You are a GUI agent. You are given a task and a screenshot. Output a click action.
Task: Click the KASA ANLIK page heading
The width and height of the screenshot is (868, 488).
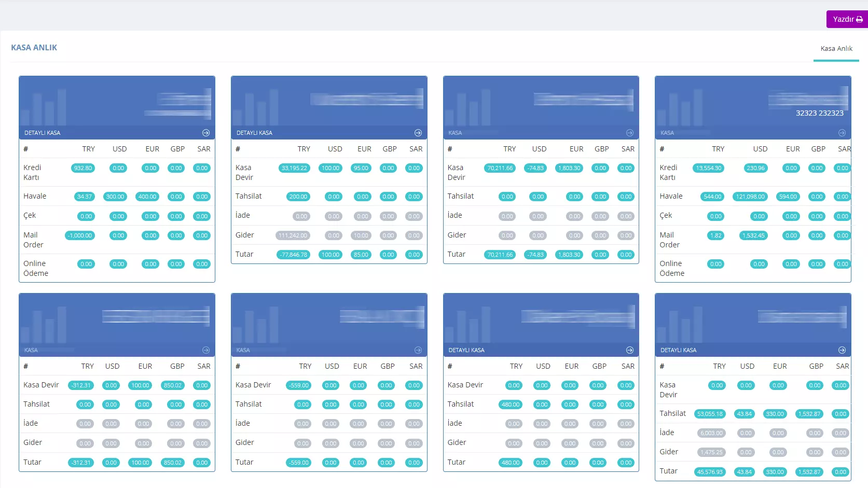34,48
